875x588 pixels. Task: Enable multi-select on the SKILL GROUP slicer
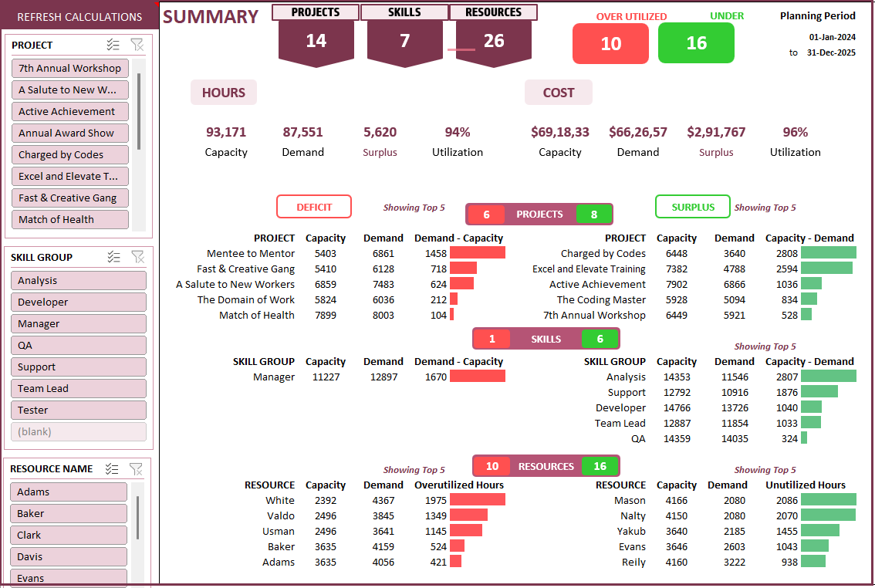pyautogui.click(x=114, y=257)
